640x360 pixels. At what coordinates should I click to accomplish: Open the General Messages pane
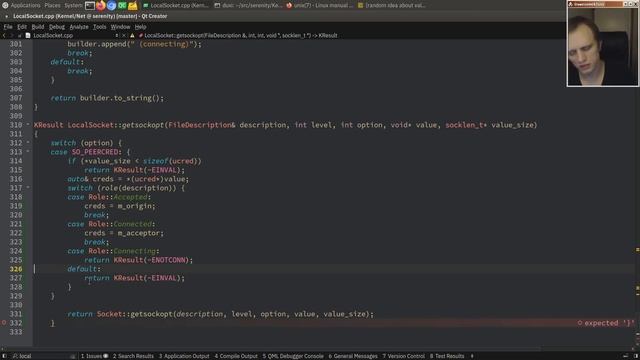point(353,356)
